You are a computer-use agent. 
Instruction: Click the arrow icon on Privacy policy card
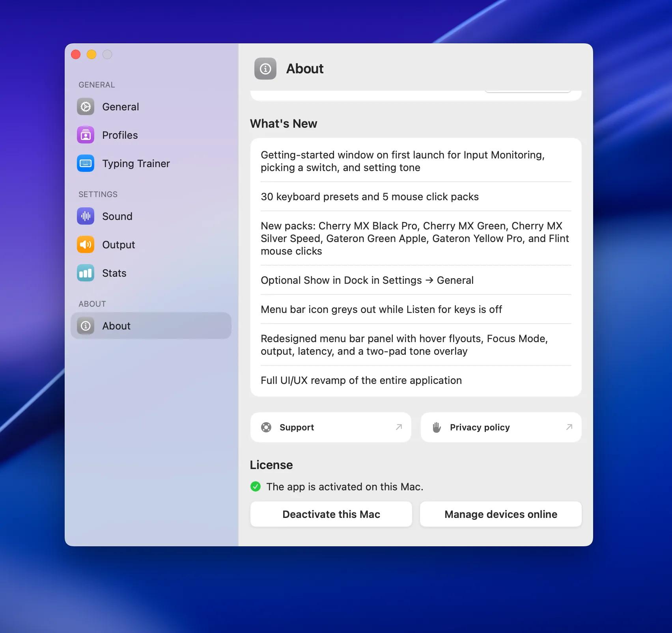pyautogui.click(x=569, y=427)
